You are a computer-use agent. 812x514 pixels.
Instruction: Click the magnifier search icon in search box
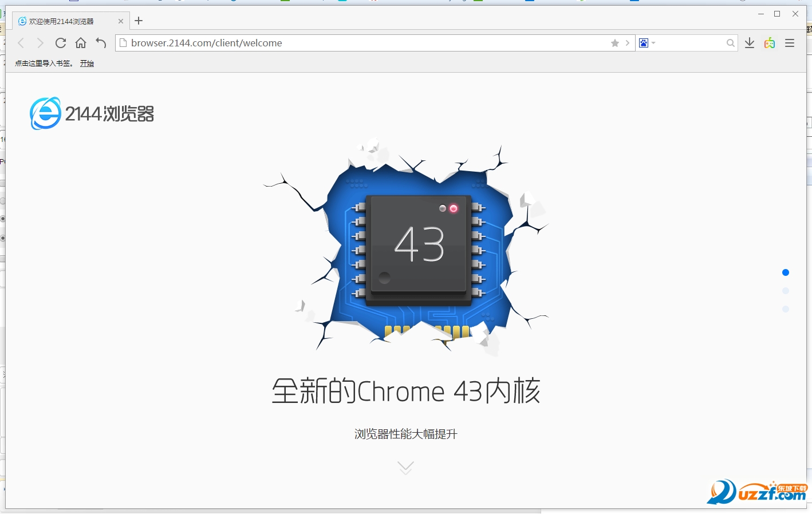tap(730, 43)
